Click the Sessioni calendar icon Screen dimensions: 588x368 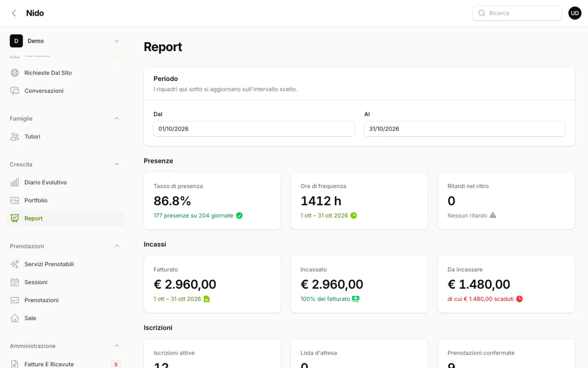pos(15,282)
